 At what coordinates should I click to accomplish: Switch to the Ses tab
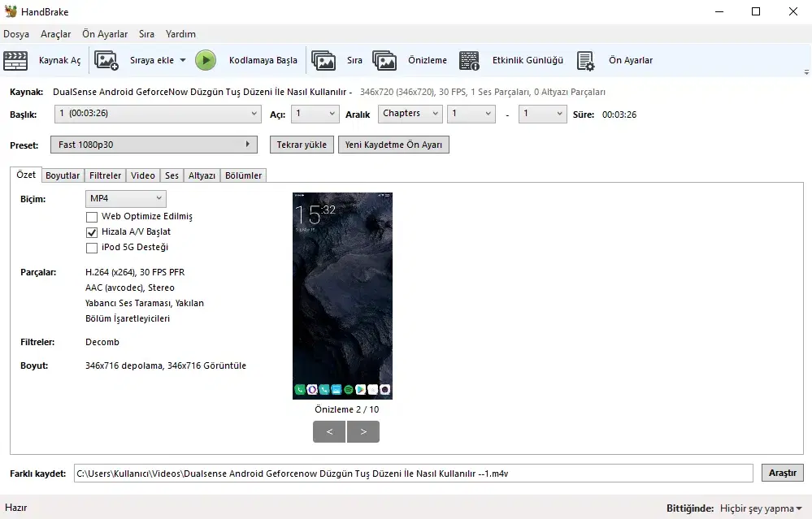pos(172,175)
